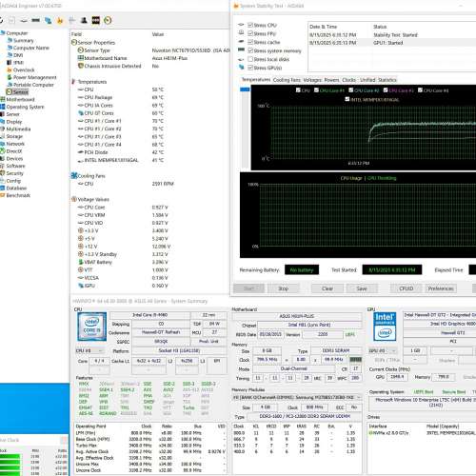
Task: Switch to Clocks tab
Action: click(349, 80)
